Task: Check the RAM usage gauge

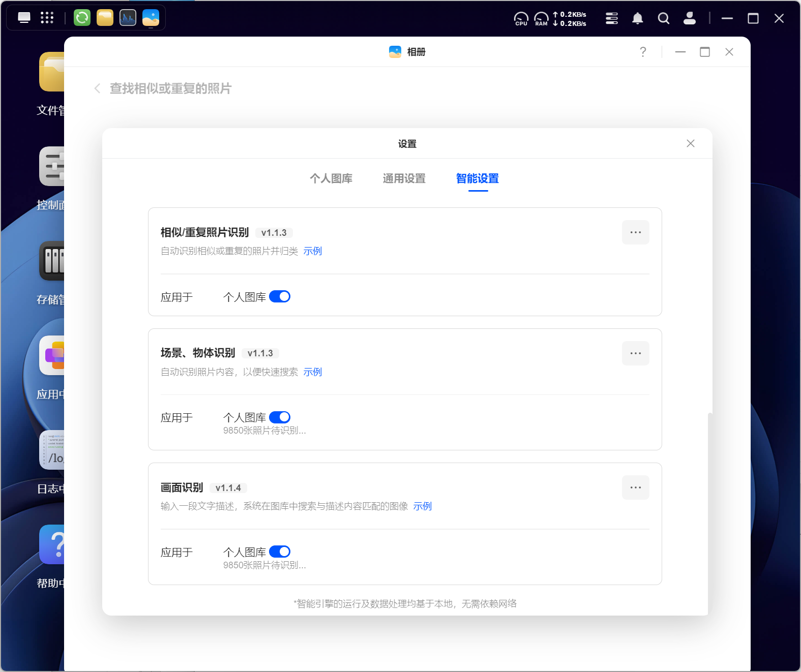Action: [542, 19]
